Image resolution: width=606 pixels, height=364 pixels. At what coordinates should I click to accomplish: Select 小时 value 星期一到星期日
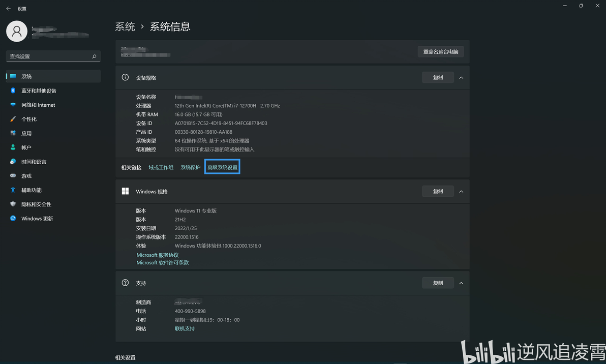click(207, 320)
